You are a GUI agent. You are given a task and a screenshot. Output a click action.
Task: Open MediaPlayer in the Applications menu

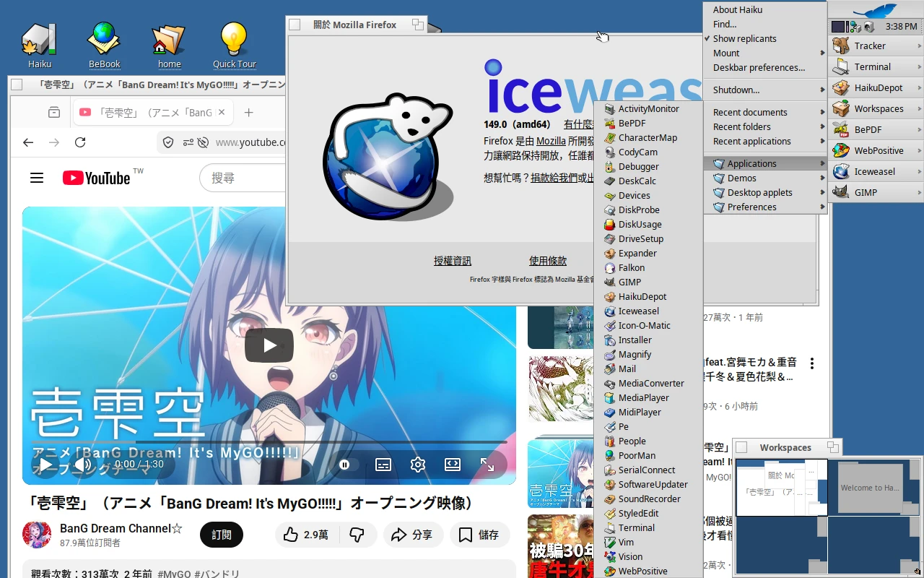642,397
